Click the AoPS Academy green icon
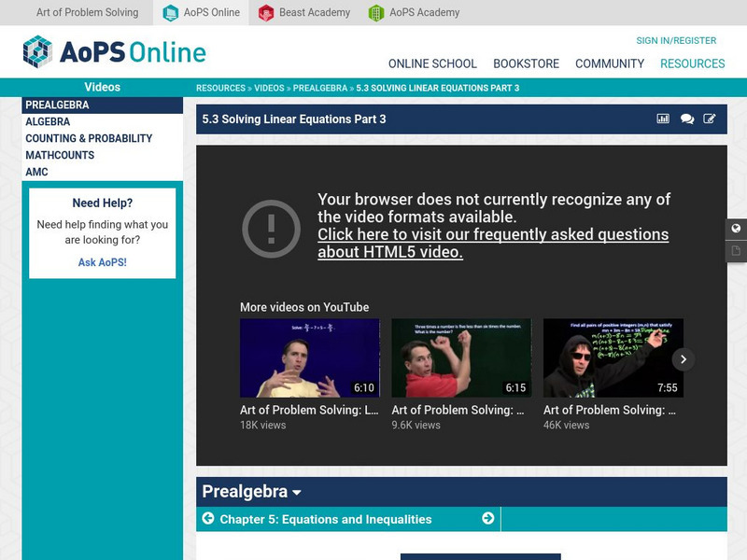747x560 pixels. pos(376,13)
